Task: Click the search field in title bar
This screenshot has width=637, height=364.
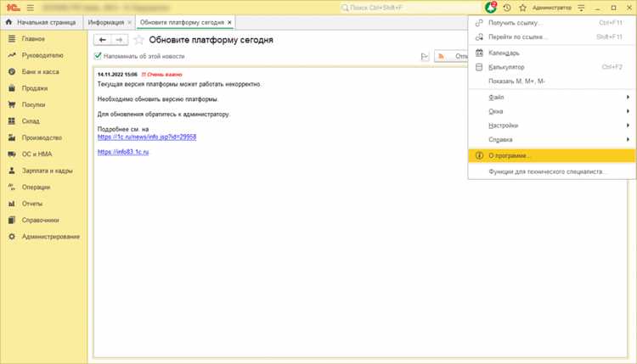Action: point(409,8)
